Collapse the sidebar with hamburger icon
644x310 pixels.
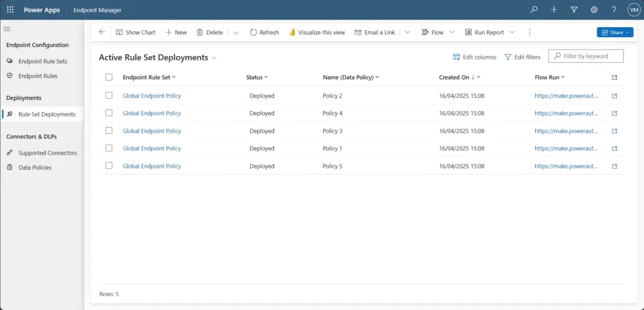7,29
